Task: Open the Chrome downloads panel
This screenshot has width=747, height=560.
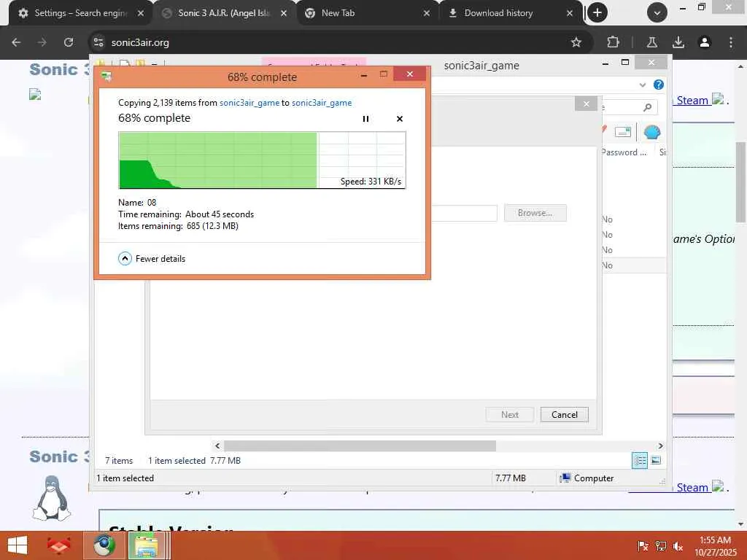Action: pos(678,42)
